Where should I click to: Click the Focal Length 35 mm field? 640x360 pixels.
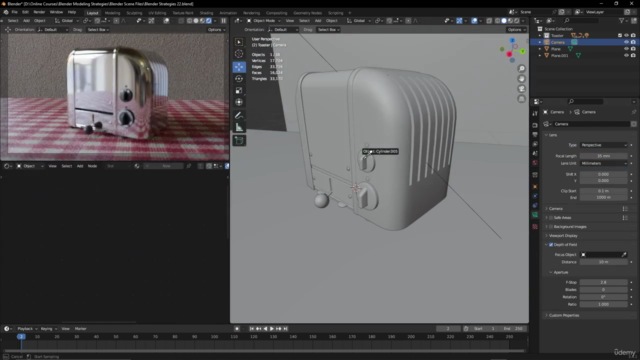603,156
